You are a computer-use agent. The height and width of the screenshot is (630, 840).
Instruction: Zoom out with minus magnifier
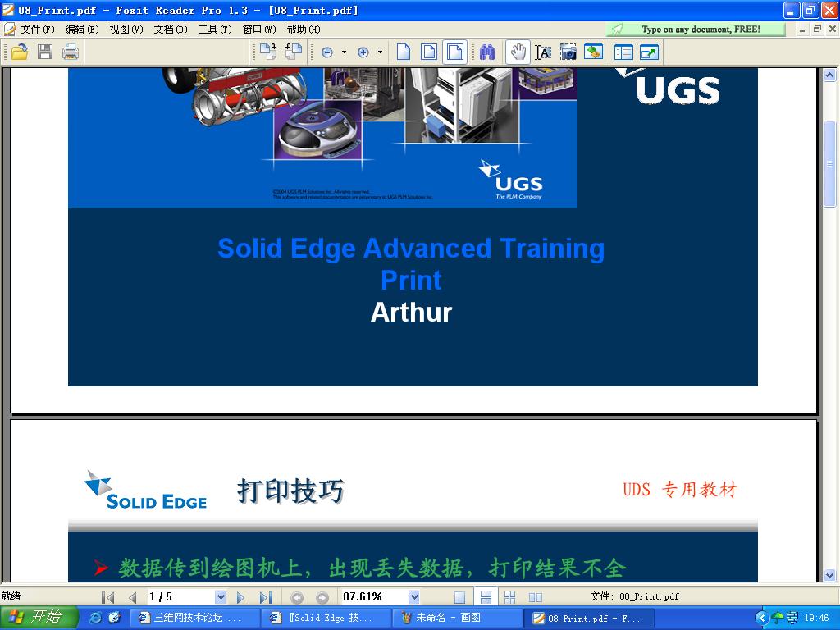point(327,52)
